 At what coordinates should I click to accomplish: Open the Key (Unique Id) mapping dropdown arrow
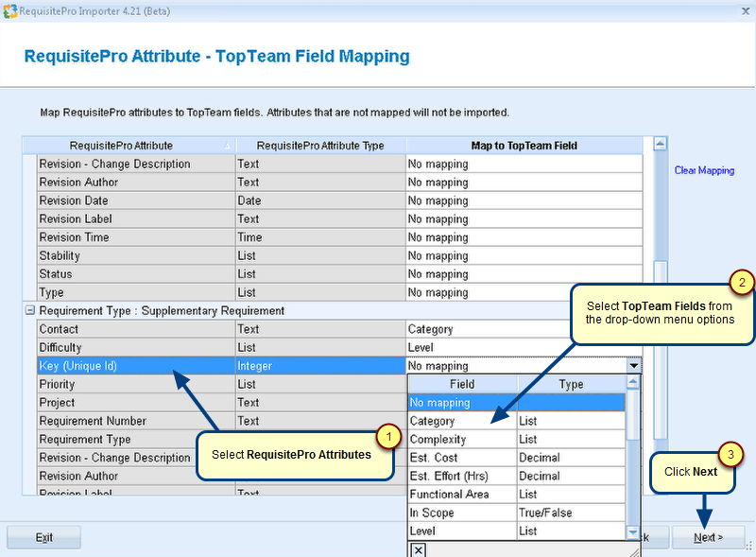click(633, 366)
